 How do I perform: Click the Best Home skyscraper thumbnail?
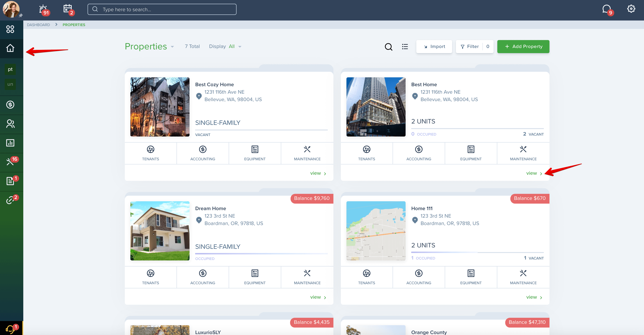376,107
